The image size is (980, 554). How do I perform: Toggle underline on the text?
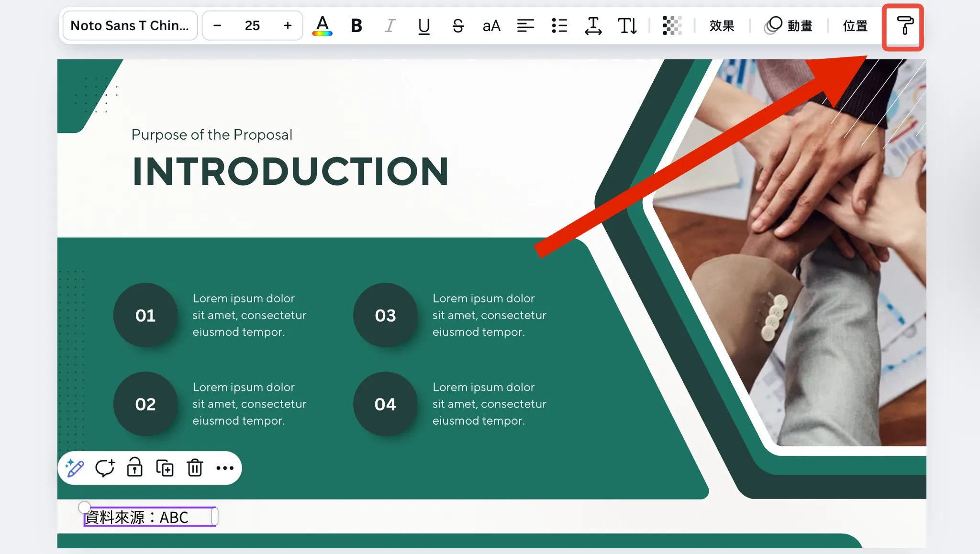423,26
